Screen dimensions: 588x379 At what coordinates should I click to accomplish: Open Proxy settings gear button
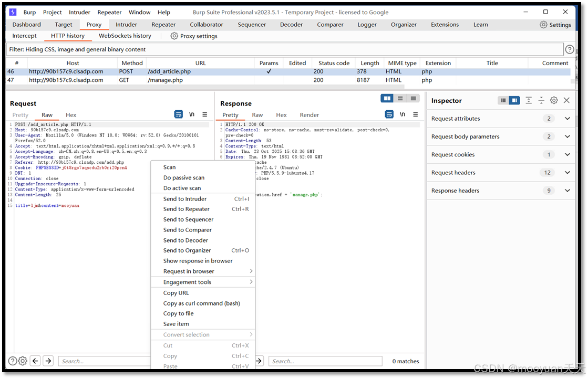tap(174, 36)
